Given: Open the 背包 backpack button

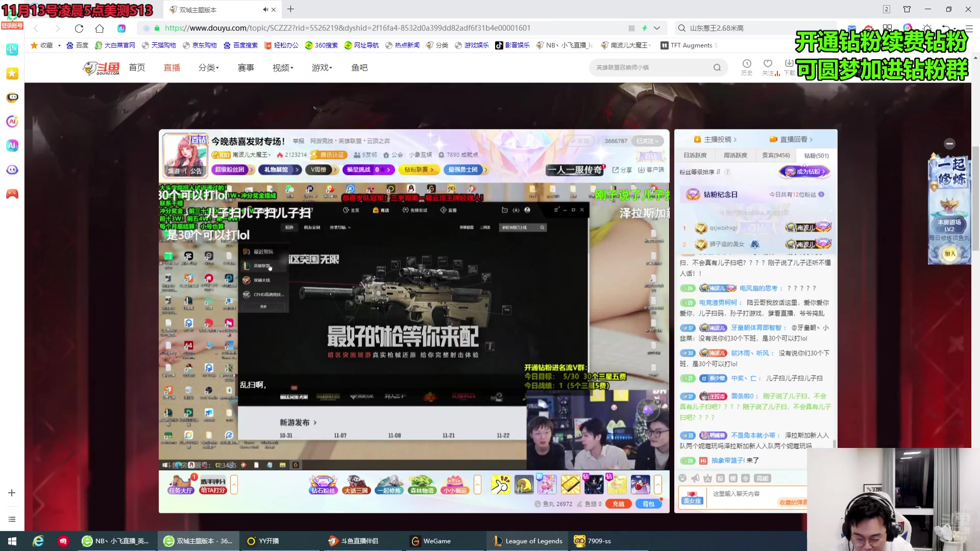Looking at the screenshot, I should (x=648, y=504).
